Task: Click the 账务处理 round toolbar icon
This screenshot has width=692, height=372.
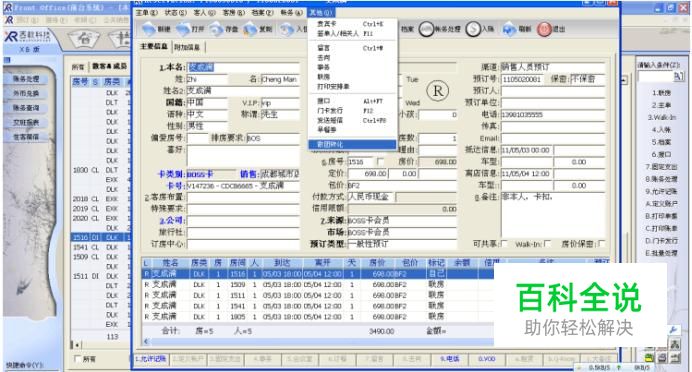Action: (426, 29)
